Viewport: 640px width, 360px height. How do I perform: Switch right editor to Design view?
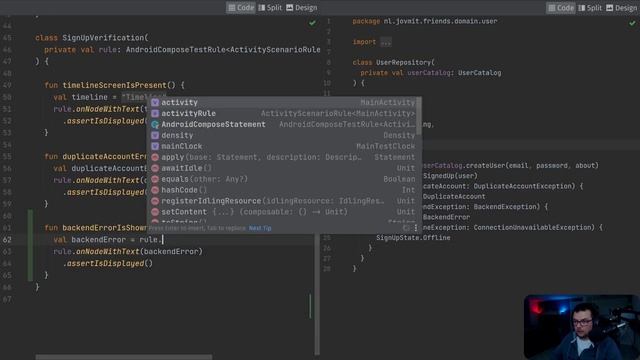[x=622, y=7]
